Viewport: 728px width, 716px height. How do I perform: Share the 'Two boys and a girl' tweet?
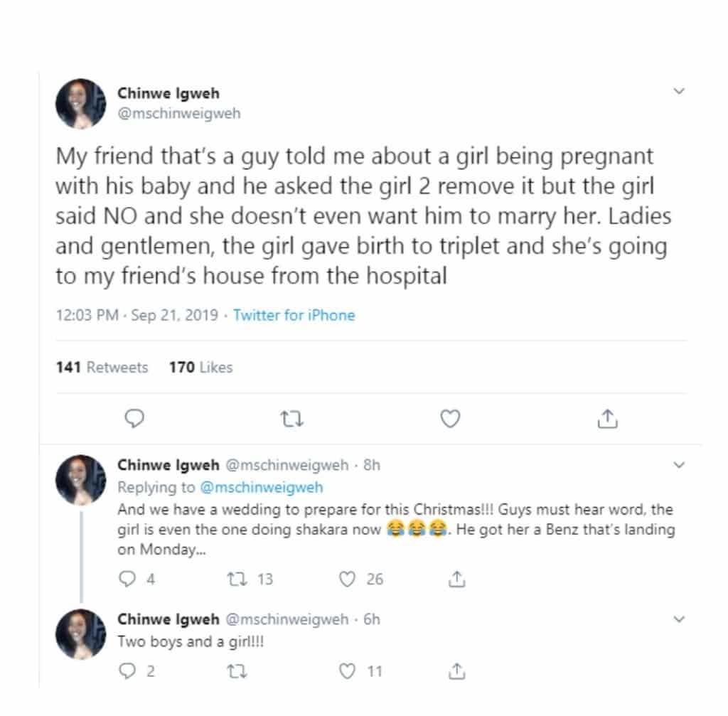[x=459, y=670]
